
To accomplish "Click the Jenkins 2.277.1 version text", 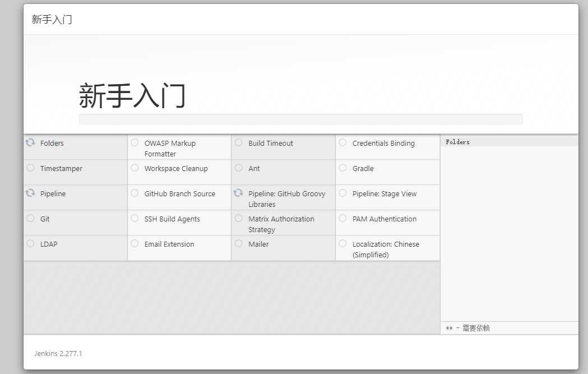I will (58, 354).
